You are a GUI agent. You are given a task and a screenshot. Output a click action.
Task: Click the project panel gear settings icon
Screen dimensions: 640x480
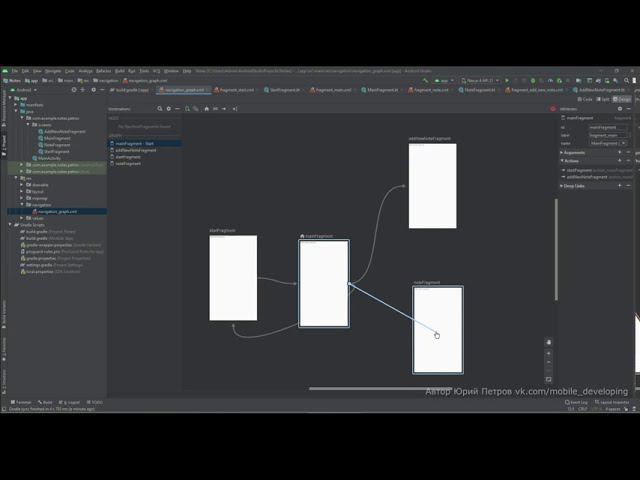tap(93, 90)
